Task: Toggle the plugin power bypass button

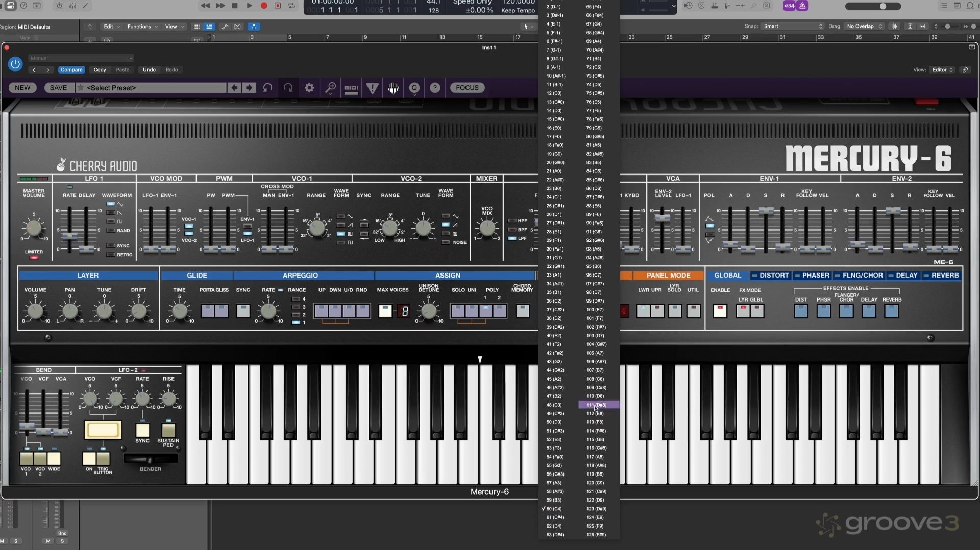Action: click(x=15, y=64)
